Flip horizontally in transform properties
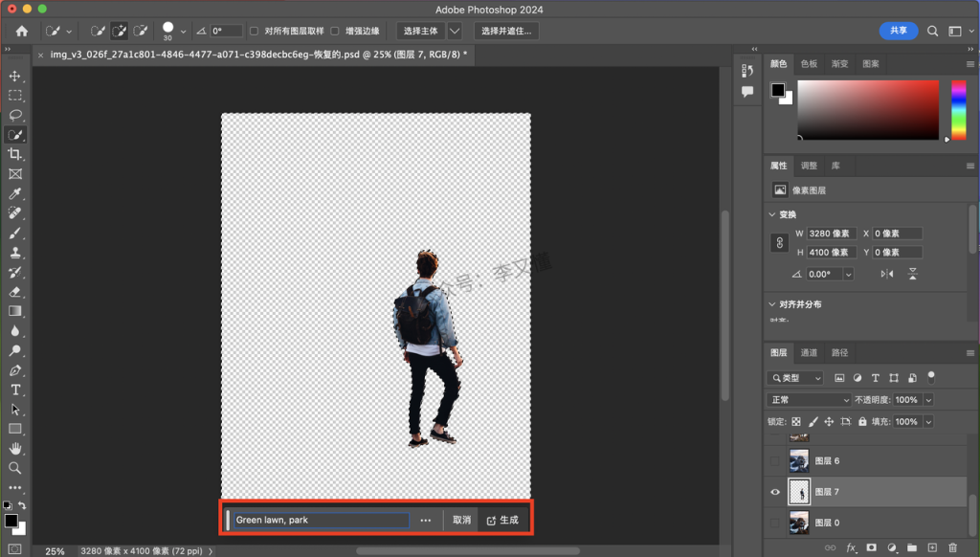This screenshot has height=557, width=980. (x=887, y=274)
